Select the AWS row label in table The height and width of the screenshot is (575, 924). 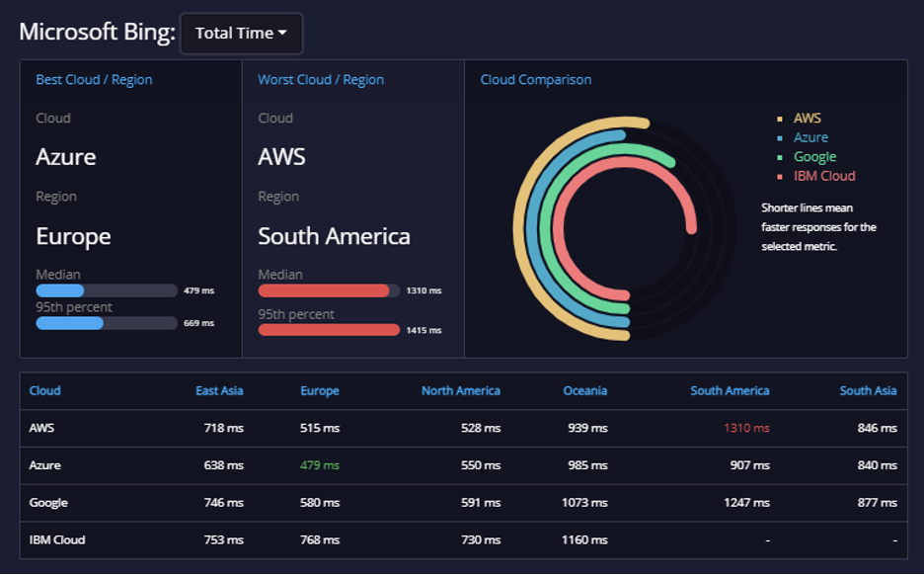41,428
